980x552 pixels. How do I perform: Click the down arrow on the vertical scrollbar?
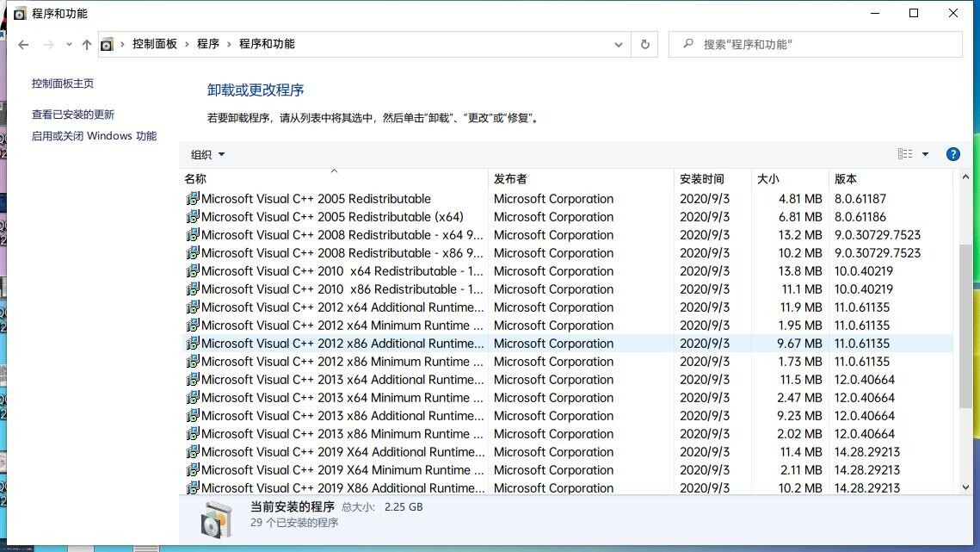(965, 487)
